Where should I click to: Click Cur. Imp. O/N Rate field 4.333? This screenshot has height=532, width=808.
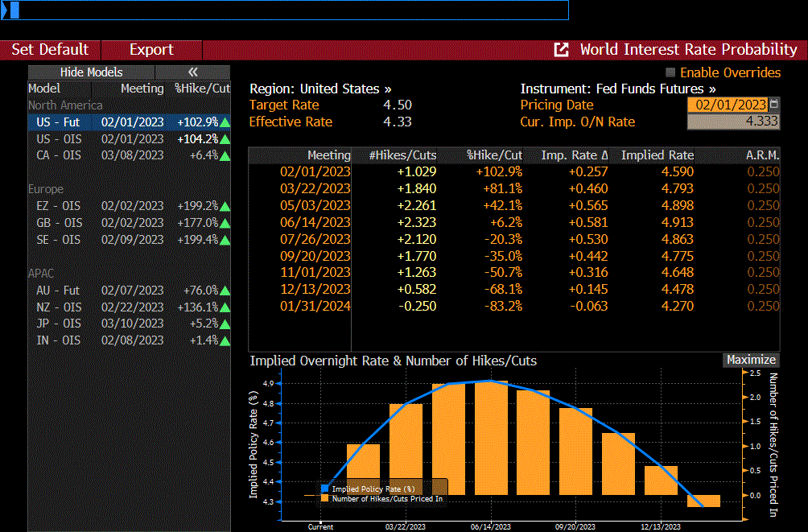coord(733,122)
